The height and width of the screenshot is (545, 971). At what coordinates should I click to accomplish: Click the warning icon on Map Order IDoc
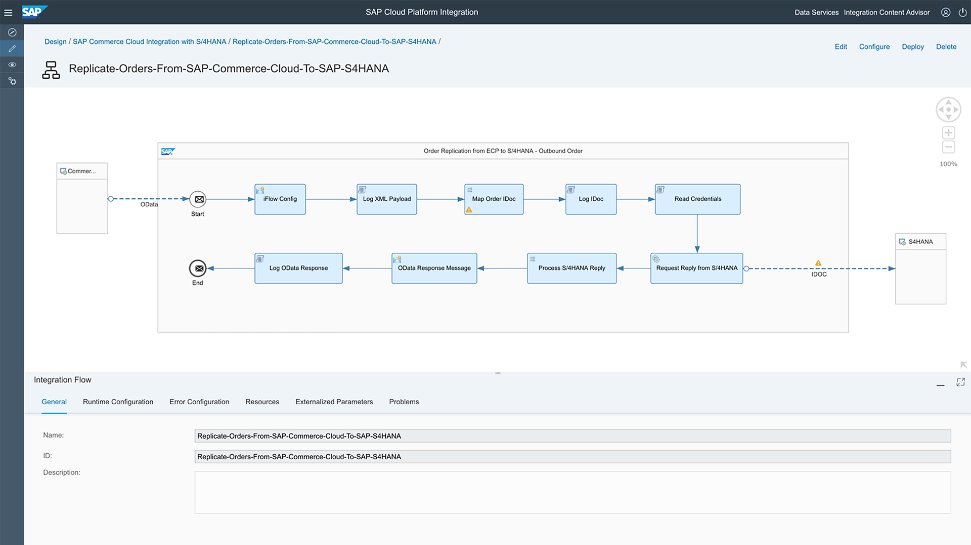tap(469, 210)
